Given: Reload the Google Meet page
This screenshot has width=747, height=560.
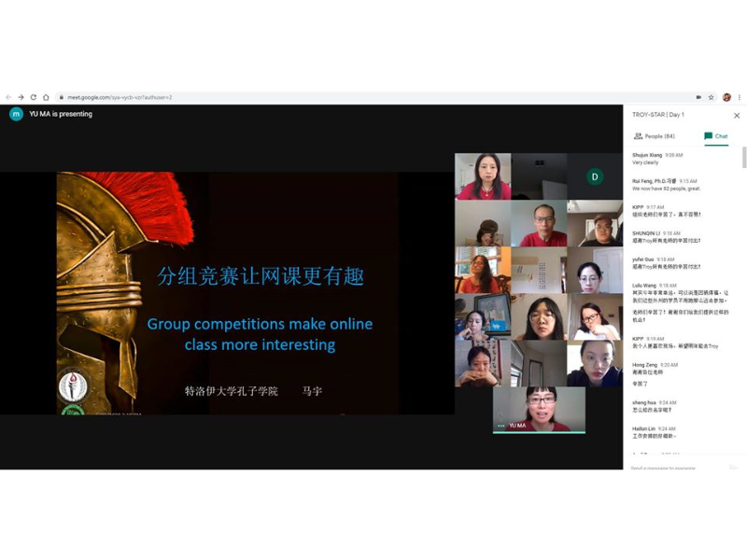Looking at the screenshot, I should [34, 97].
